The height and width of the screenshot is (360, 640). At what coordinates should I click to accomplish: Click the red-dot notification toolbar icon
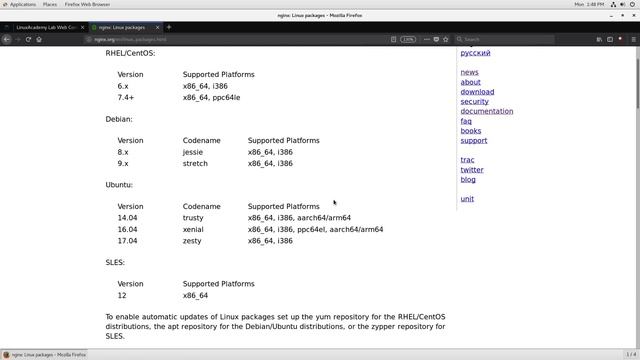(x=620, y=40)
